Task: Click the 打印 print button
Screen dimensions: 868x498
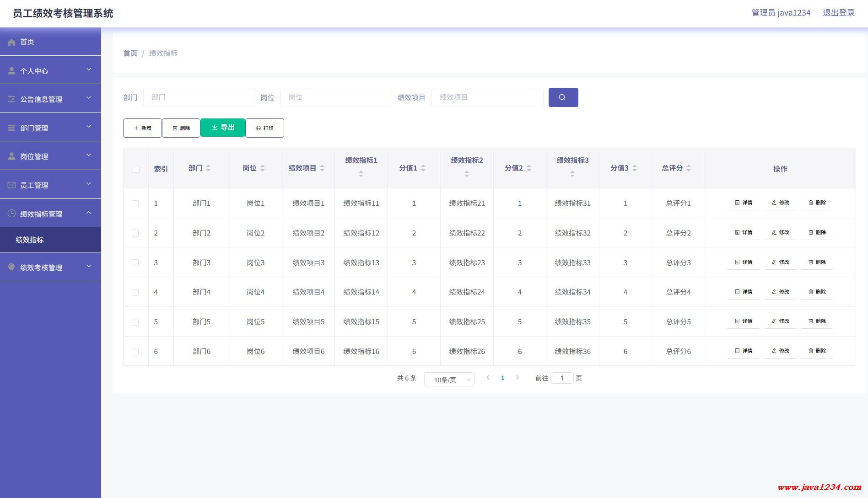Action: pos(264,128)
